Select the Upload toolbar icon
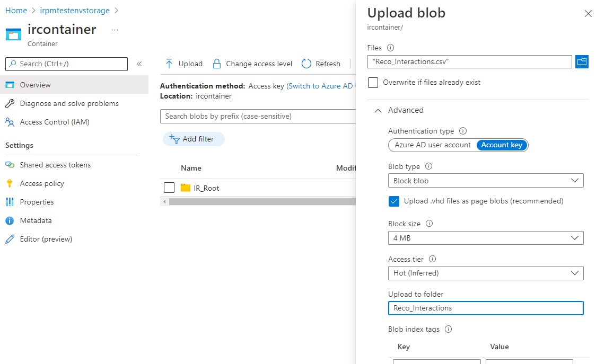The height and width of the screenshot is (364, 596). point(170,63)
